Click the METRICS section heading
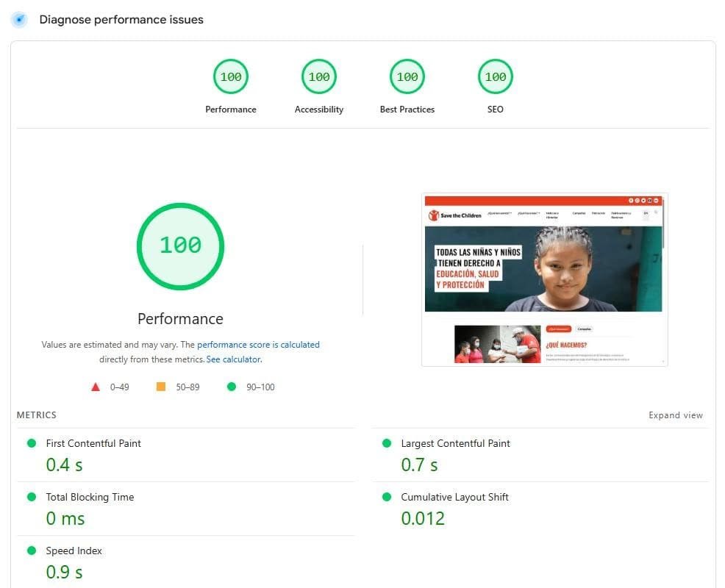The height and width of the screenshot is (588, 725). tap(37, 415)
